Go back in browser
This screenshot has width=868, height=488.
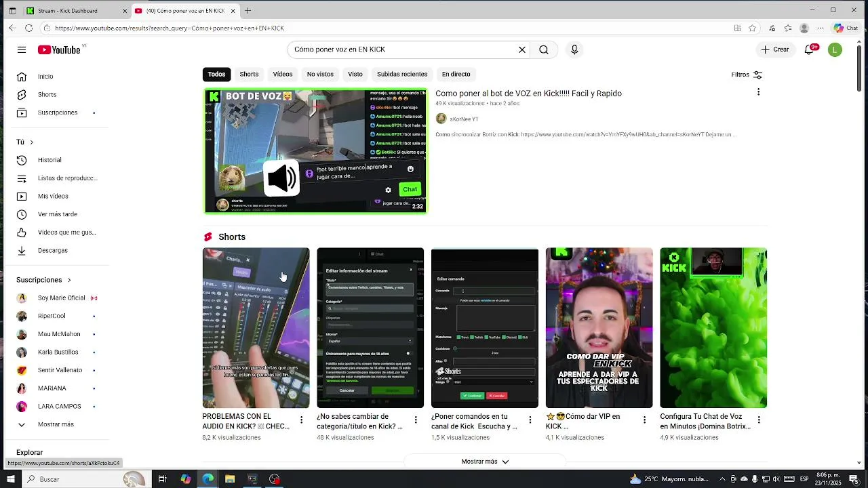tap(12, 28)
